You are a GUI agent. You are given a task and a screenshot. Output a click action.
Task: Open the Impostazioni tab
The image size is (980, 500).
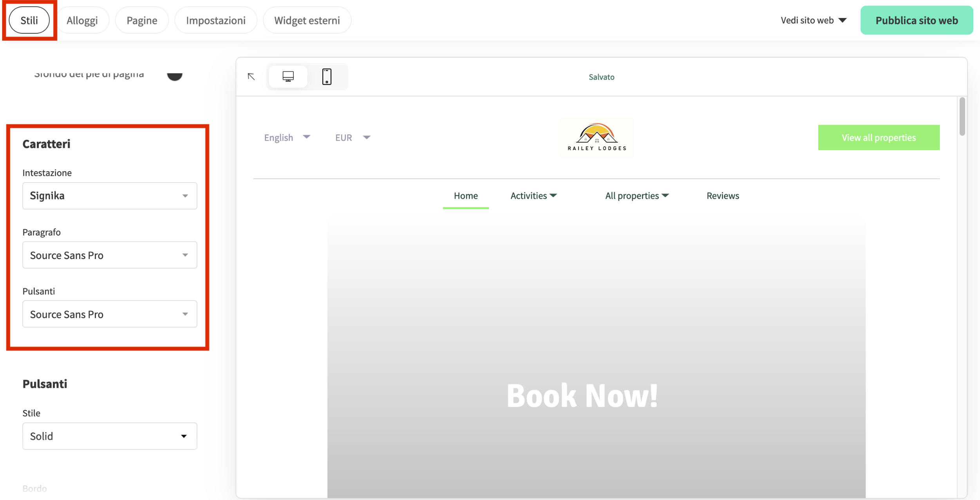216,20
